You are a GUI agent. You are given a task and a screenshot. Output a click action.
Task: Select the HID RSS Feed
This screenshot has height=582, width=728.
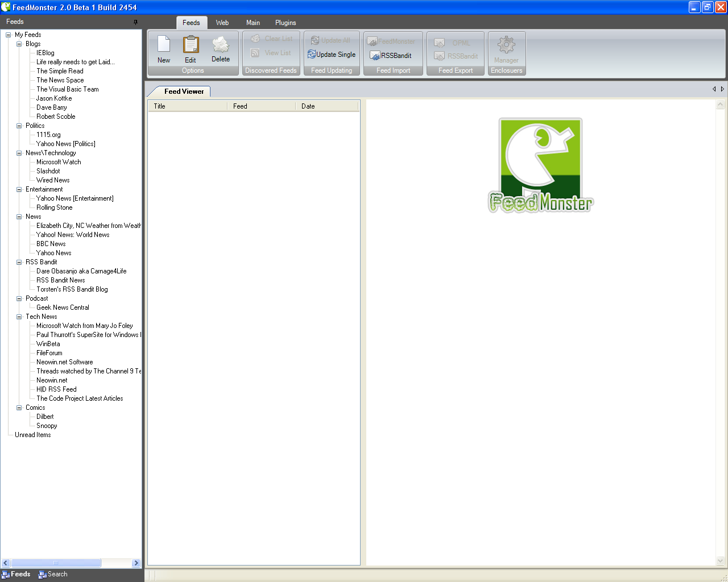[x=56, y=389]
